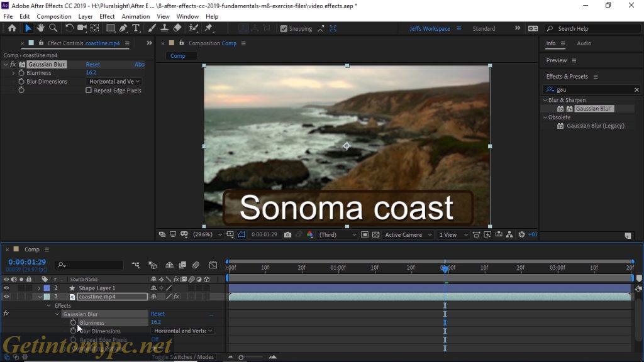Open the Effect menu
The image size is (644, 362).
tap(107, 16)
